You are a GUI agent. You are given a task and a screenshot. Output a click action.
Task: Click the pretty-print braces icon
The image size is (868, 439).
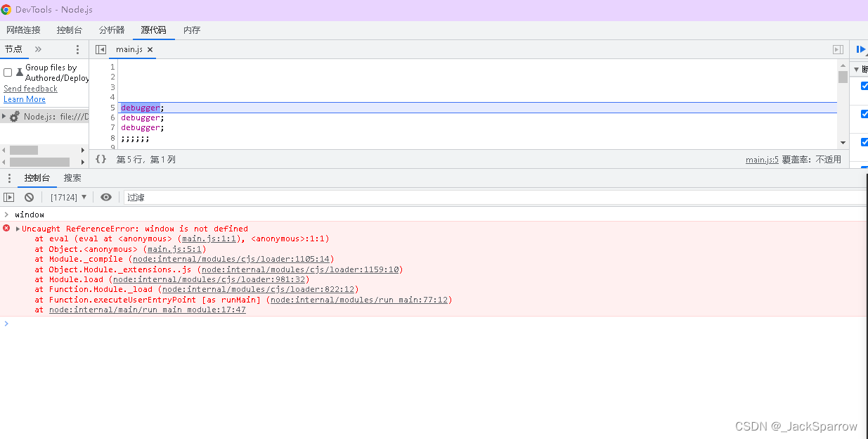(101, 159)
